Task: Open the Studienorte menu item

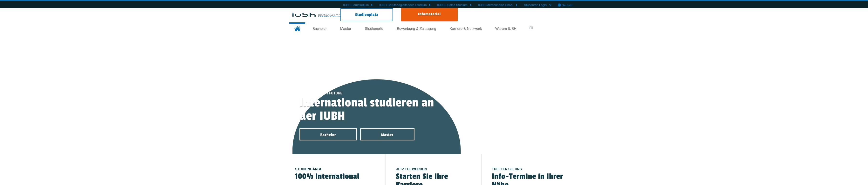Action: [374, 29]
